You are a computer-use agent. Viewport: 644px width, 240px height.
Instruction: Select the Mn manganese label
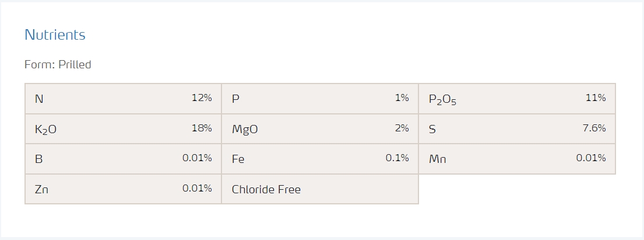click(437, 159)
